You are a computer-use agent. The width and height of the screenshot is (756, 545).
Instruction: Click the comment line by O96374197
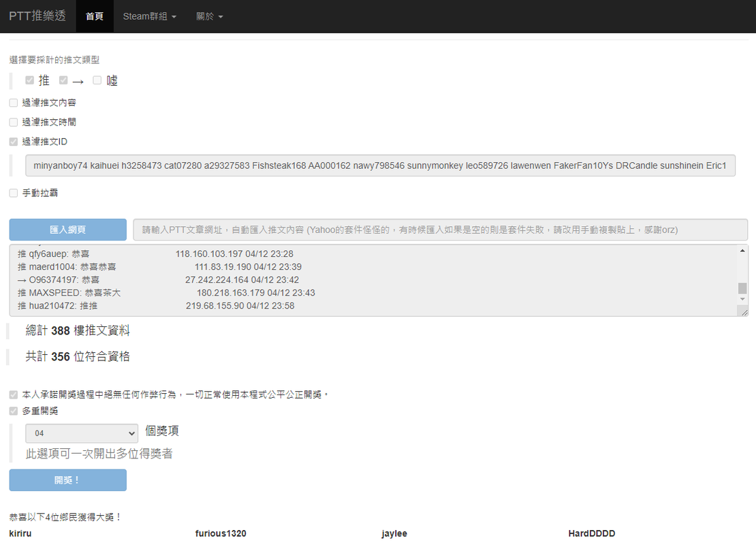tap(158, 280)
